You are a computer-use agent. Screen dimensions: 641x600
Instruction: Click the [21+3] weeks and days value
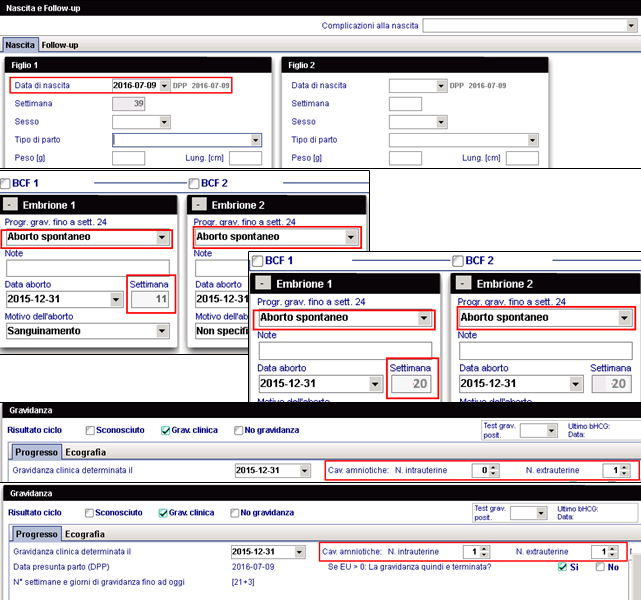[243, 582]
